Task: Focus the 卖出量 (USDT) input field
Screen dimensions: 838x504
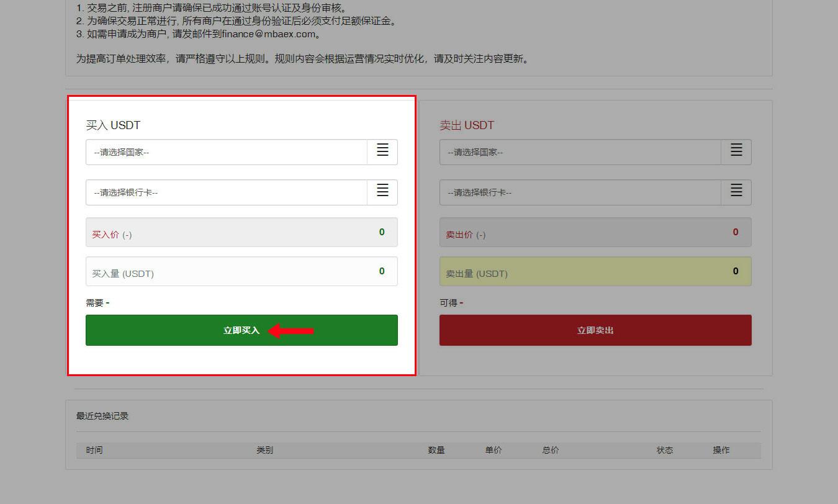Action: click(595, 271)
